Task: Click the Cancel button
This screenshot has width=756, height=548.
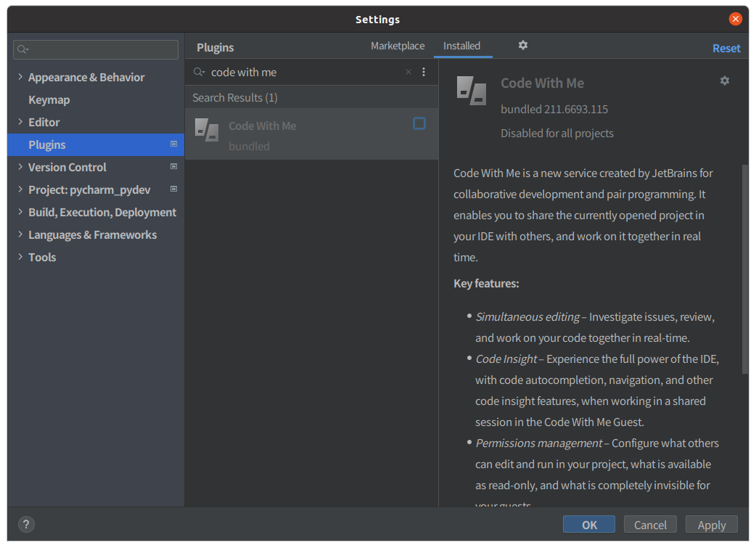Action: pyautogui.click(x=650, y=524)
